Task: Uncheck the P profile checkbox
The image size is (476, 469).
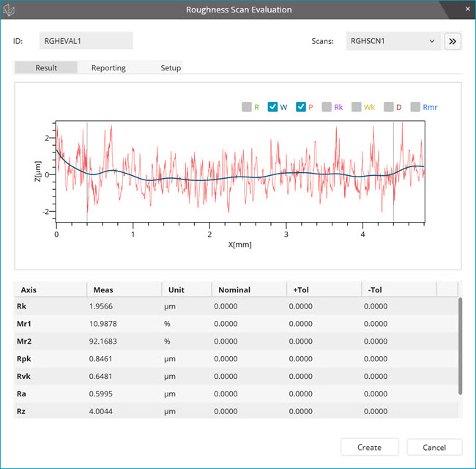Action: point(301,107)
